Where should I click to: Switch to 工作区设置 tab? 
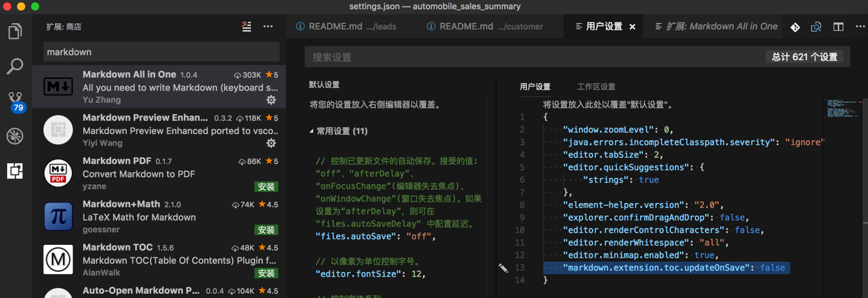596,87
